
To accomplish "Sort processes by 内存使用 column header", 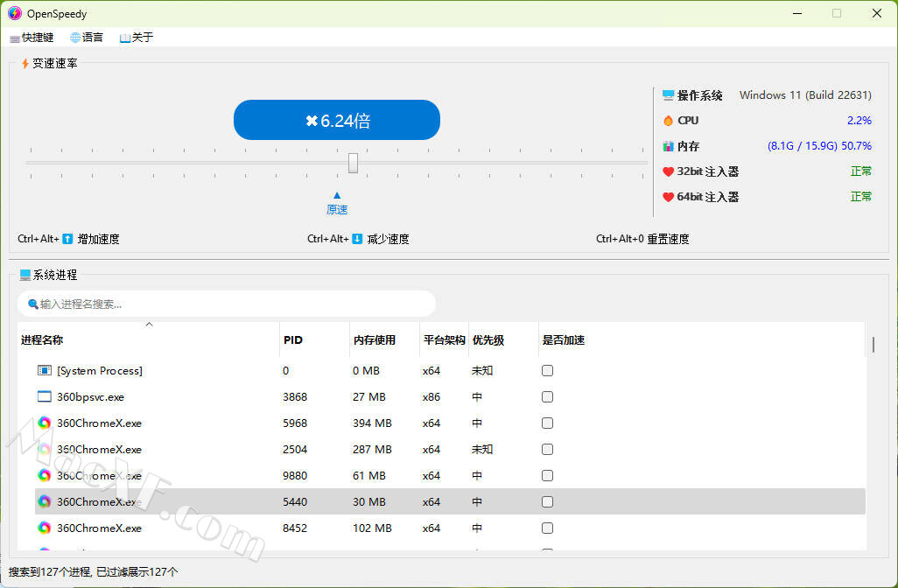I will tap(374, 340).
